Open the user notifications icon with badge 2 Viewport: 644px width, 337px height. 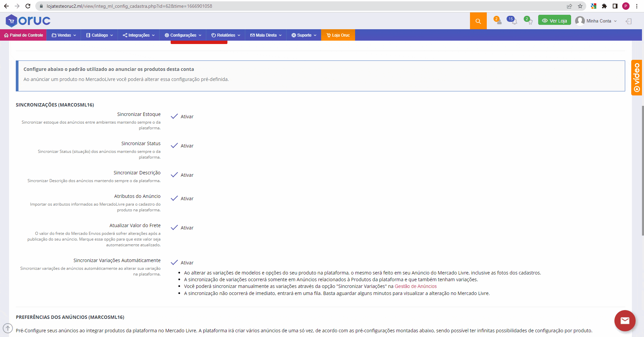click(498, 21)
